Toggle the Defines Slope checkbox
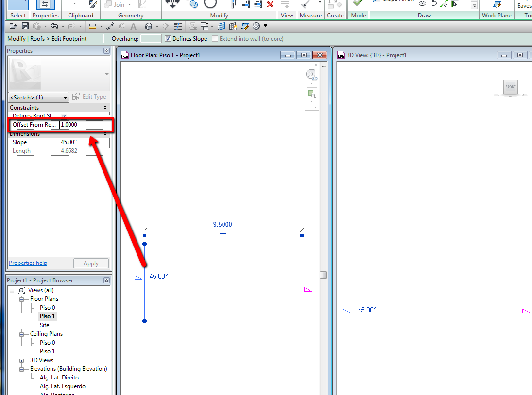Image resolution: width=532 pixels, height=395 pixels. pos(168,39)
